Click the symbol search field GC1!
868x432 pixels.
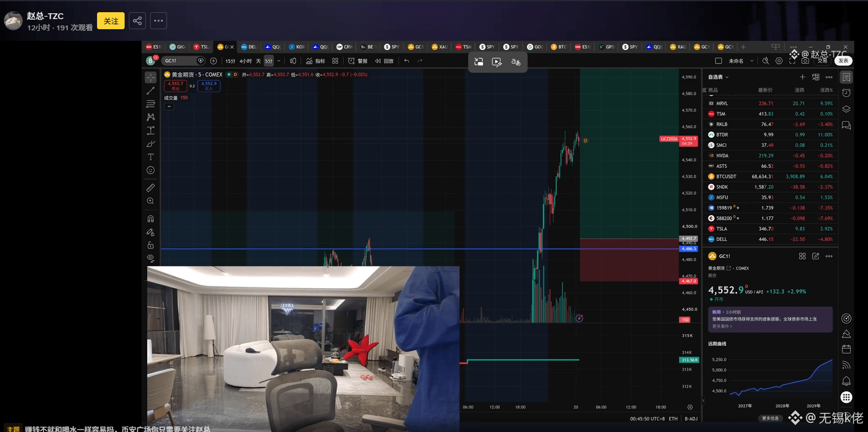(183, 61)
